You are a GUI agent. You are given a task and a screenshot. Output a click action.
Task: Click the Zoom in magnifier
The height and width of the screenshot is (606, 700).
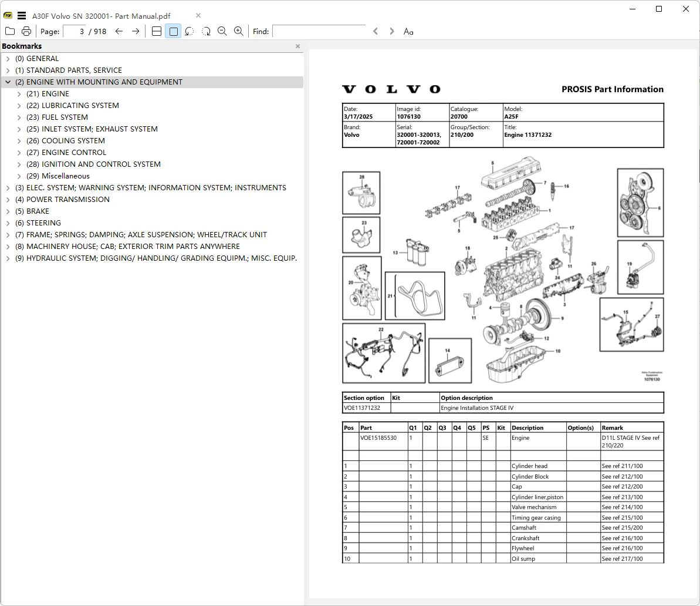point(239,31)
